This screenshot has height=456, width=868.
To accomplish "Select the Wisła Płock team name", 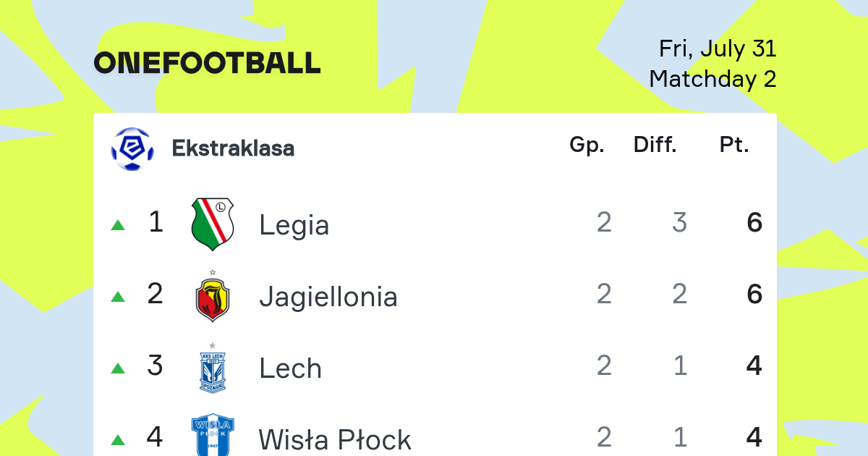I will (x=335, y=439).
